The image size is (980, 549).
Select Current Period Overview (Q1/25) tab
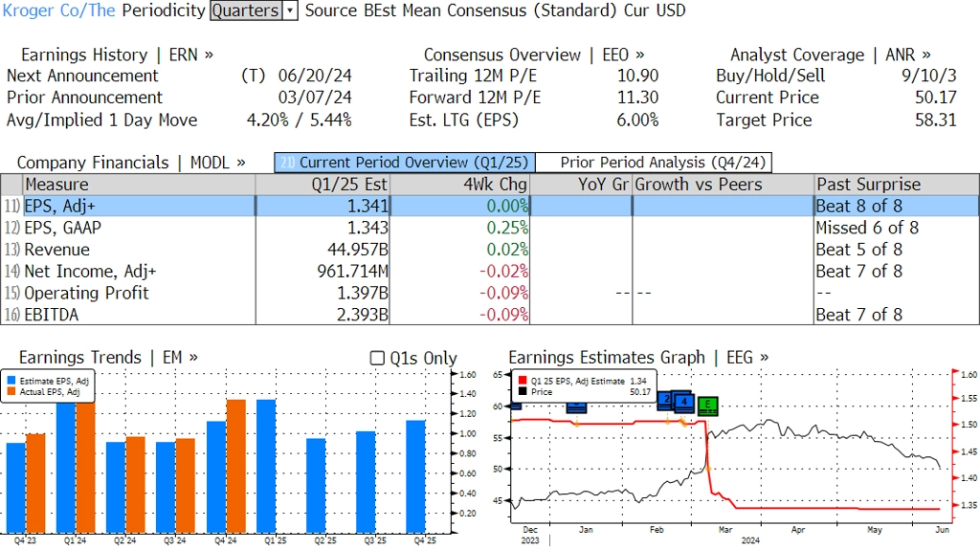[x=405, y=163]
